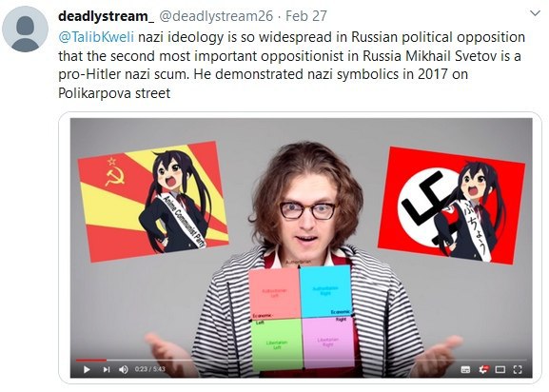Mute the video volume speaker icon
The image size is (549, 392).
pyautogui.click(x=124, y=369)
